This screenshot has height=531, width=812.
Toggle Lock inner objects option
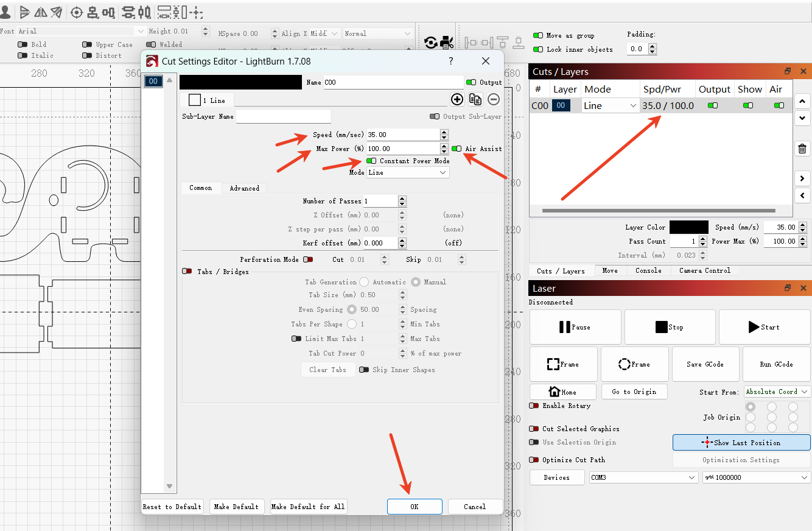coord(538,49)
